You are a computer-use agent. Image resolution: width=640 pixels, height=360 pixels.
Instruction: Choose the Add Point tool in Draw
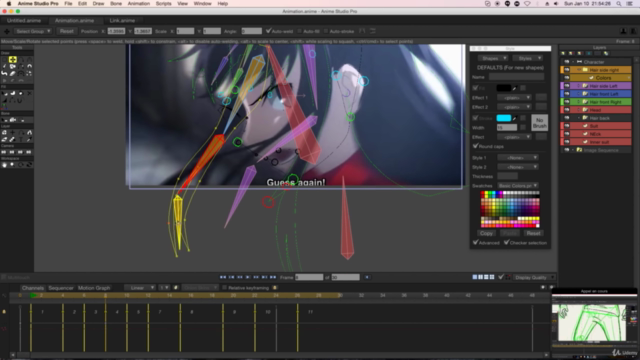pyautogui.click(x=22, y=59)
